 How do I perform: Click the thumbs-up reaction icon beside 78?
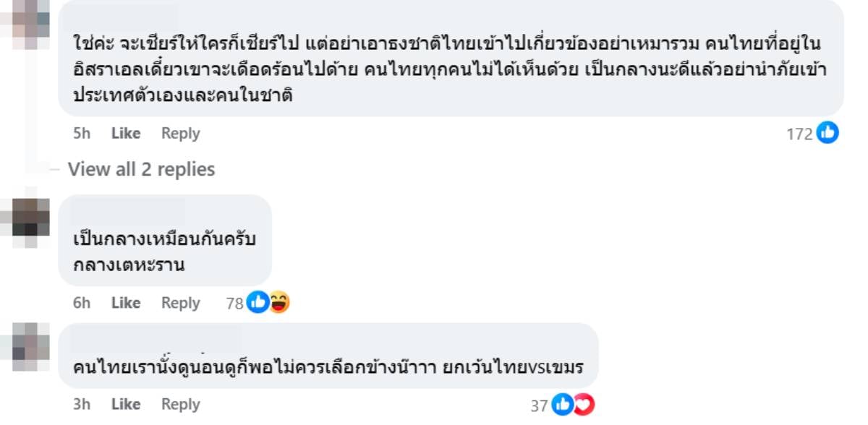(x=258, y=303)
